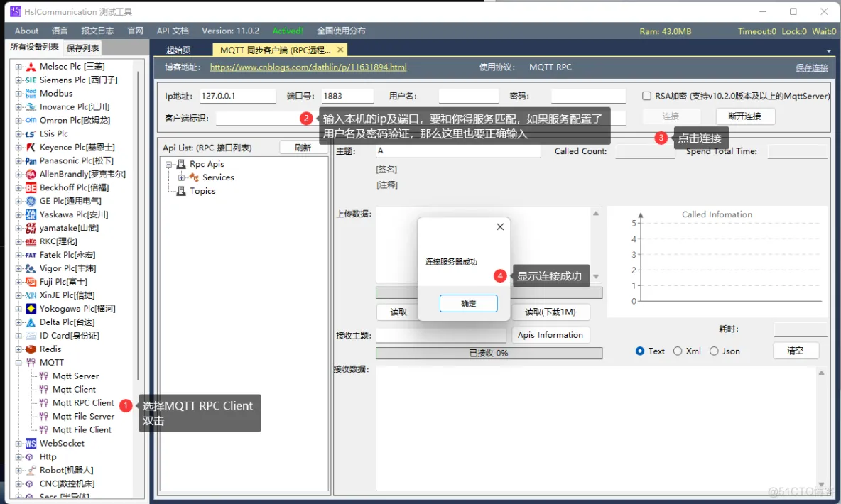
Task: Click the ID Card icon
Action: tap(31, 336)
